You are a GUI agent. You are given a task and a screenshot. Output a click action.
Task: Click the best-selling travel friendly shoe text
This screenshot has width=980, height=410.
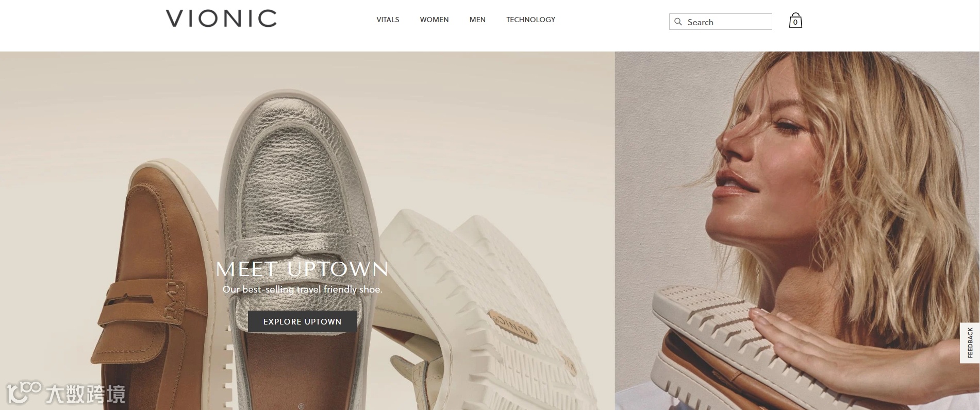(303, 289)
